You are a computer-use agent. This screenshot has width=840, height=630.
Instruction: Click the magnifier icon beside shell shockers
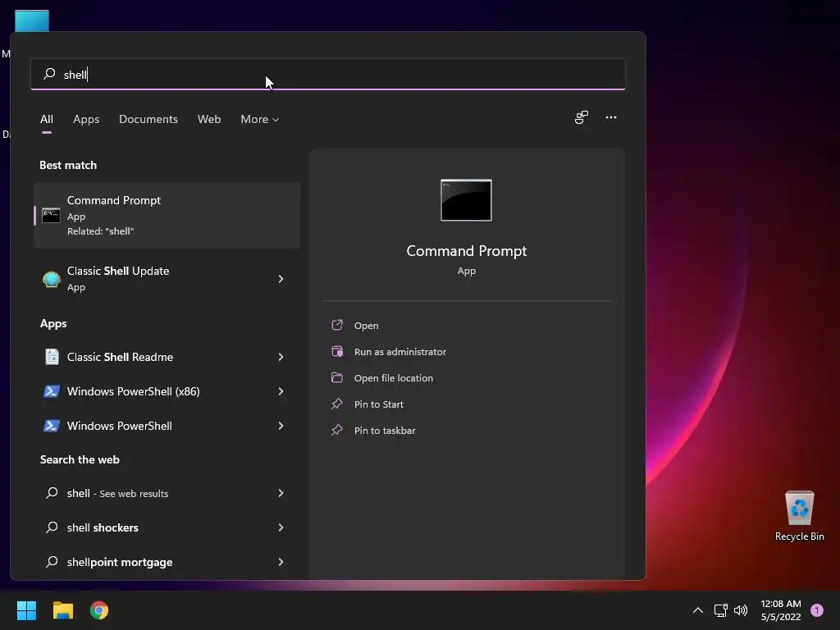click(x=52, y=527)
